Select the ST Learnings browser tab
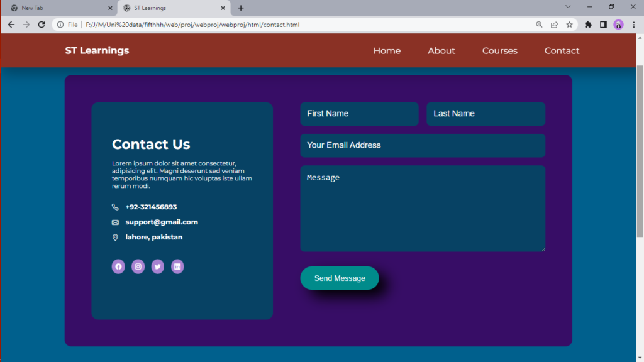The width and height of the screenshot is (644, 362). (174, 8)
